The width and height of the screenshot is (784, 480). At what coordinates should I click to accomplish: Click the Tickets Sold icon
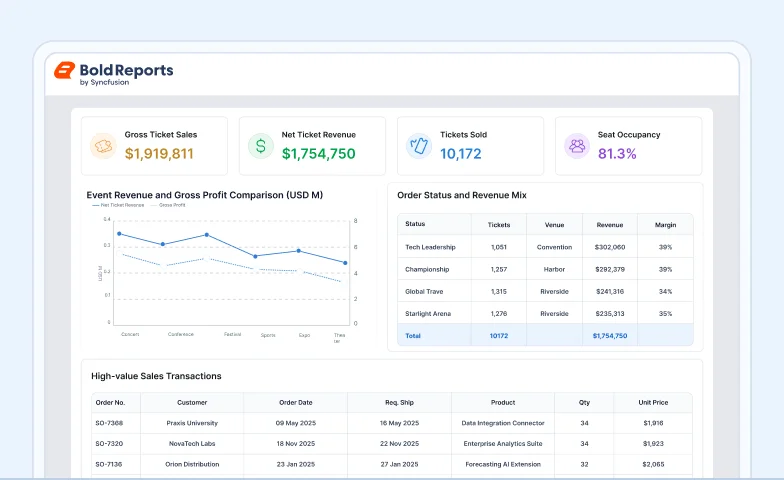click(x=419, y=146)
